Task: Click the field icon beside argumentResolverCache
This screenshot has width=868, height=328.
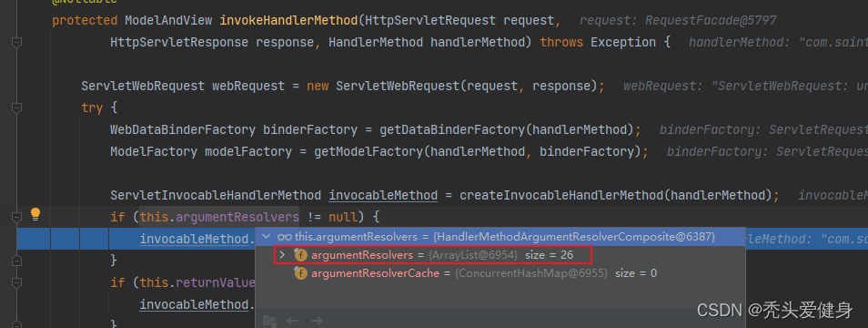Action: [x=300, y=273]
